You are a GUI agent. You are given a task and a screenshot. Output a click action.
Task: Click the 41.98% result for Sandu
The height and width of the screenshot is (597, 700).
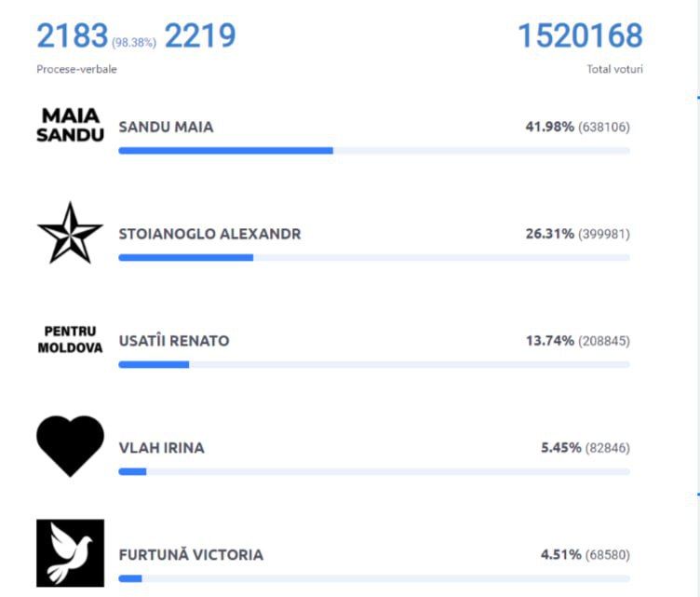click(x=550, y=127)
